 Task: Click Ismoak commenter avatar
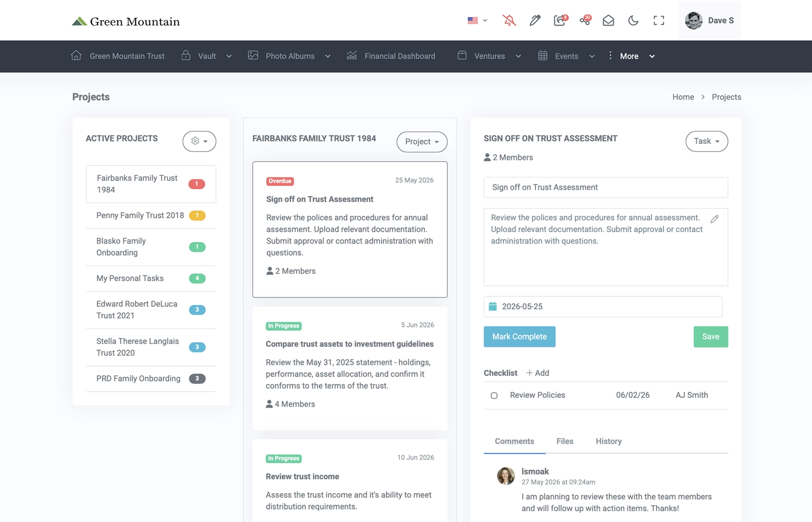(x=506, y=476)
